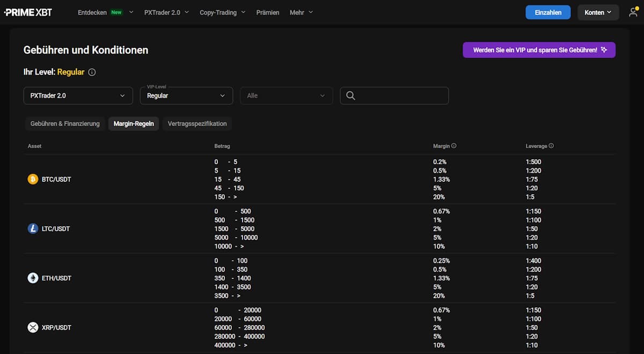The image size is (644, 354).
Task: Click the Litecoin LTC/USDT coin icon
Action: pyautogui.click(x=33, y=228)
